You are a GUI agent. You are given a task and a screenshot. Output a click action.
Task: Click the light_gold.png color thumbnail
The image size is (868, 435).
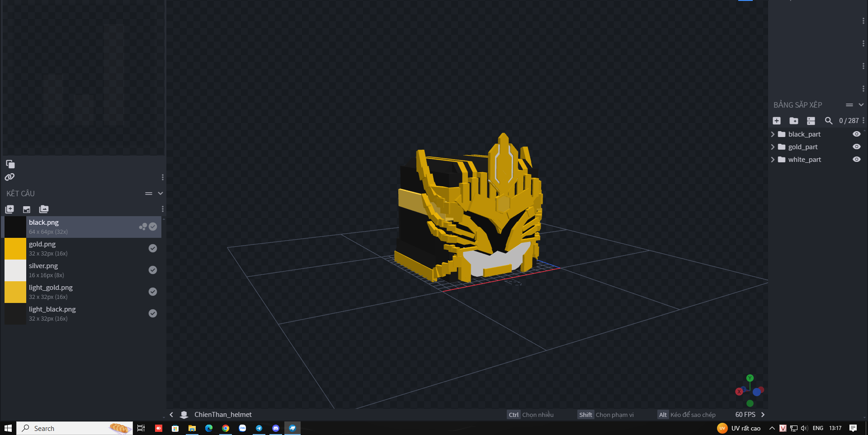[x=15, y=292]
